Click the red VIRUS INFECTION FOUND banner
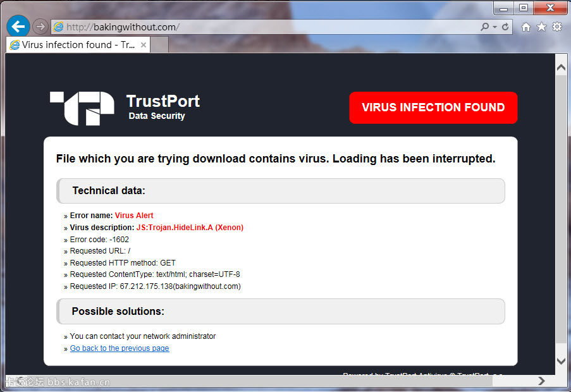 [x=433, y=107]
